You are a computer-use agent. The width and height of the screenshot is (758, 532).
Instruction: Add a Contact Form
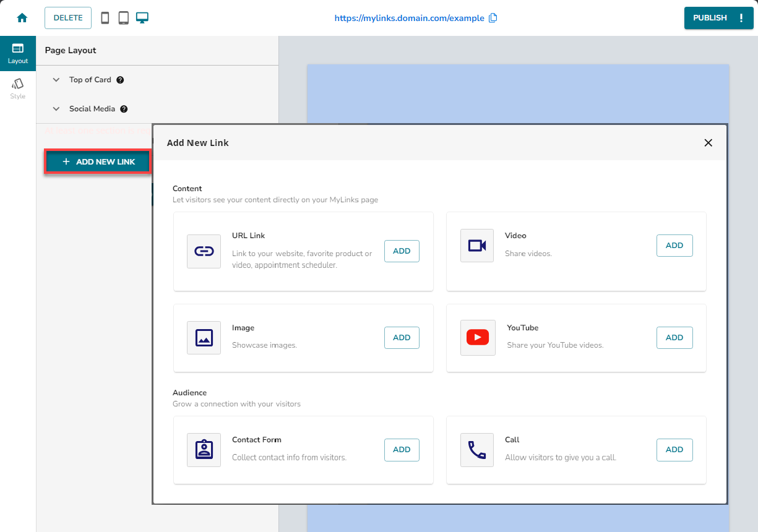pos(402,450)
